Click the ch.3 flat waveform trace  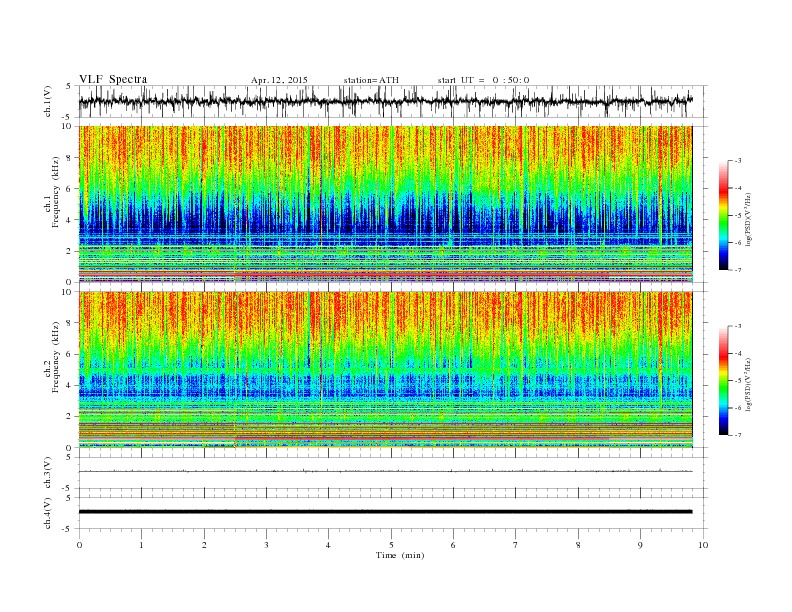pos(386,471)
